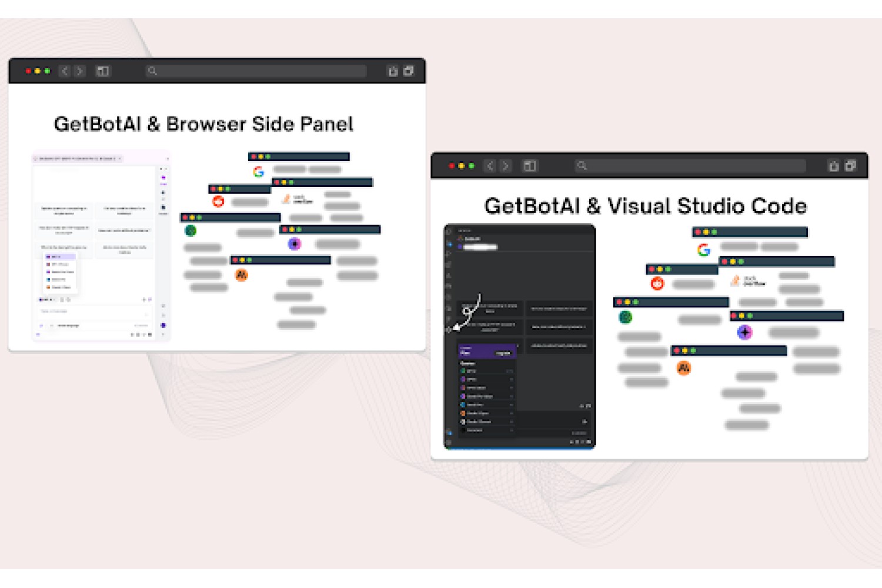Select orange-icon model row in VS Code model list
This screenshot has width=882, height=588.
click(x=487, y=413)
